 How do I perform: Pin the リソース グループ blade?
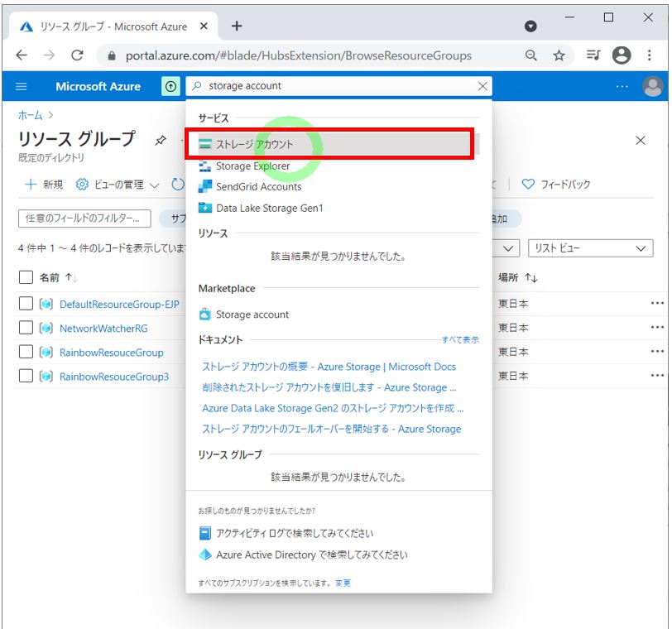tap(161, 140)
